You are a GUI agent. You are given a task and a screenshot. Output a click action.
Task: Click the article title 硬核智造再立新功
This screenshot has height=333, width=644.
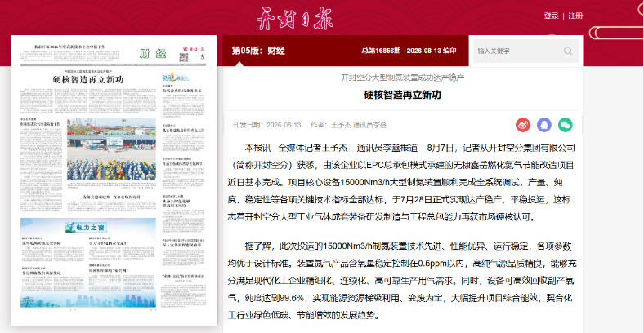tap(402, 95)
